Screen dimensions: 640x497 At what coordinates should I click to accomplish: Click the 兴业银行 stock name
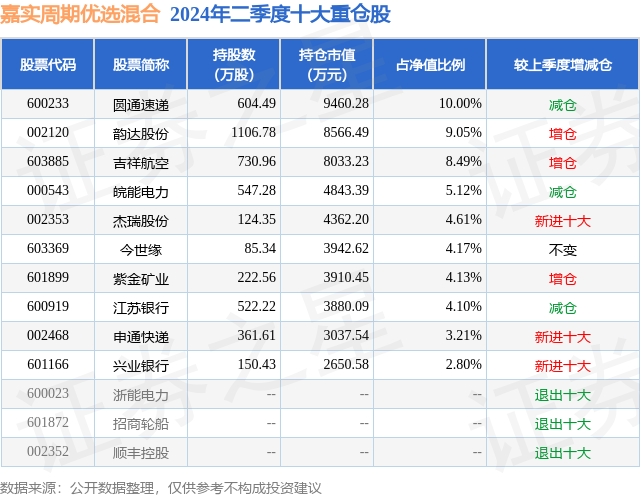[x=141, y=366]
